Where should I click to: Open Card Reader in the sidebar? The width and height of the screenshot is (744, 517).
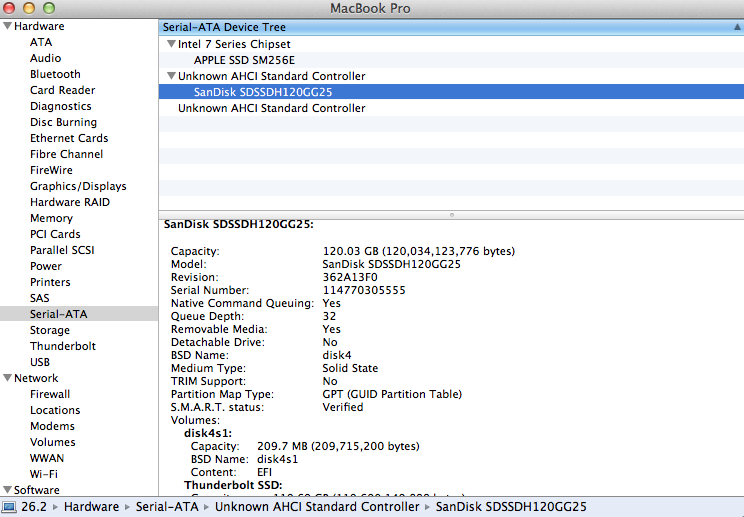[x=63, y=90]
